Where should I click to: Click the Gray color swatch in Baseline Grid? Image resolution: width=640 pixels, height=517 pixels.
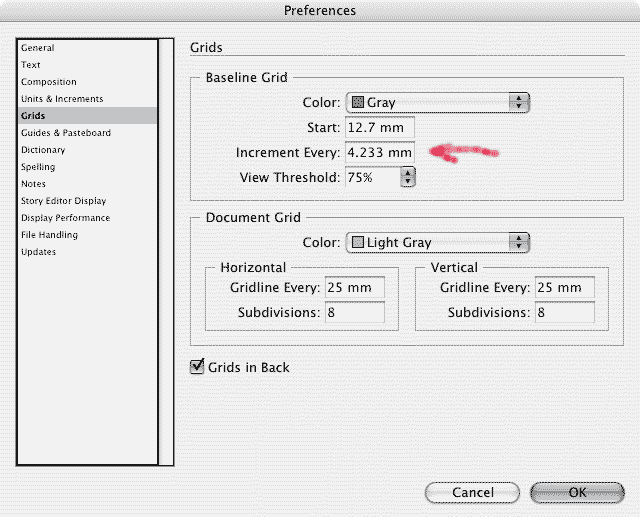coord(358,102)
